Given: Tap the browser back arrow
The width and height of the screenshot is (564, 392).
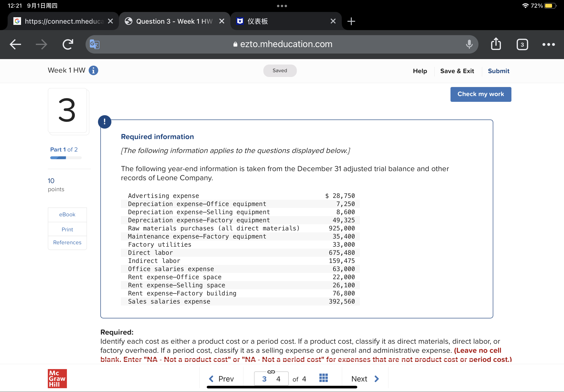Looking at the screenshot, I should tap(15, 44).
